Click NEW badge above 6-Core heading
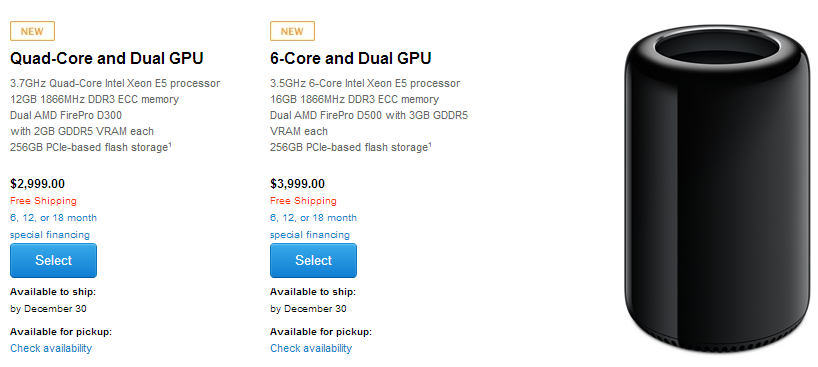This screenshot has height=367, width=818. pos(292,31)
